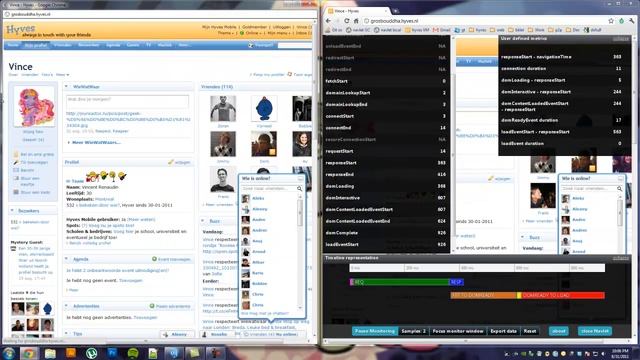Open the Work bookmark folder
Screen dimensions: 640x360
pos(537,30)
